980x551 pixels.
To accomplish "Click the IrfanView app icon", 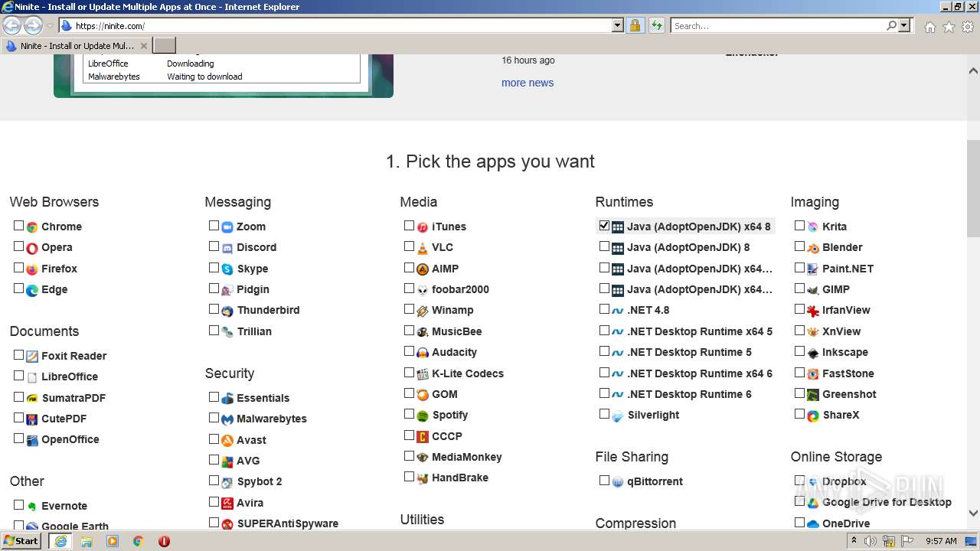I will [x=813, y=311].
